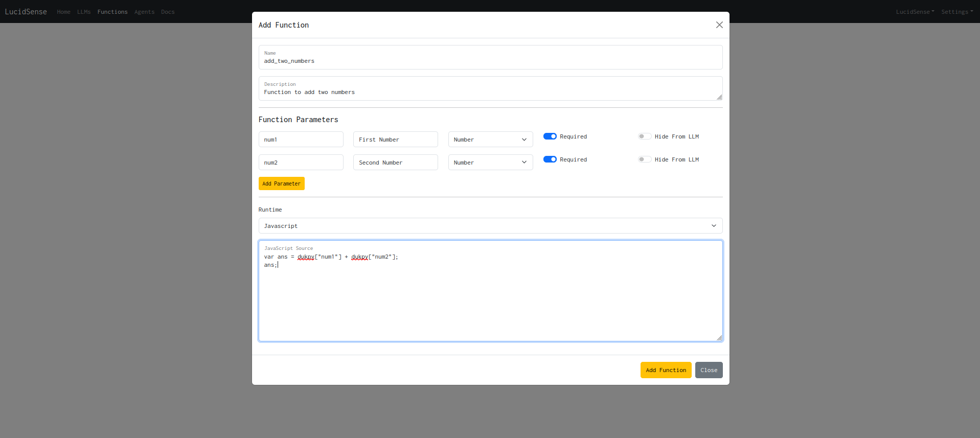Screen dimensions: 980x438
Task: Click the First Number description field
Action: point(395,140)
